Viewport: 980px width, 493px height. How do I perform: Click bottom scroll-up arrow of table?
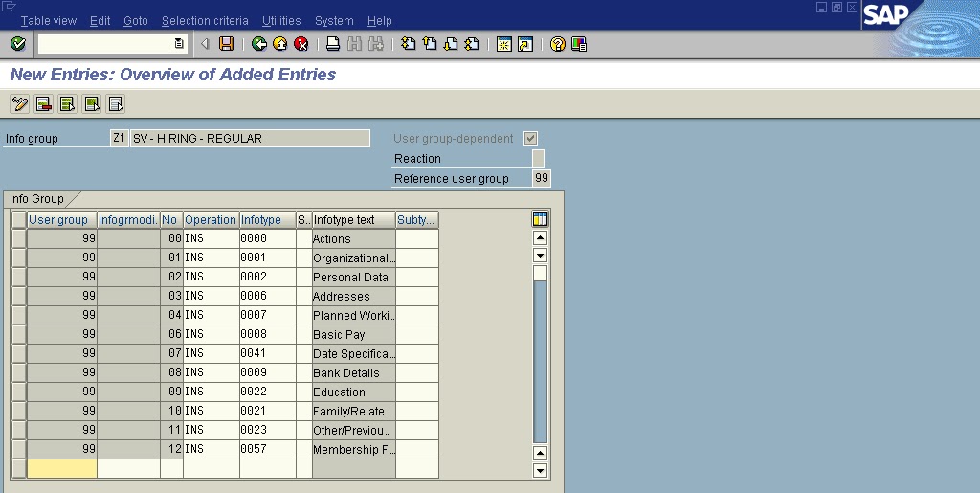coord(540,453)
